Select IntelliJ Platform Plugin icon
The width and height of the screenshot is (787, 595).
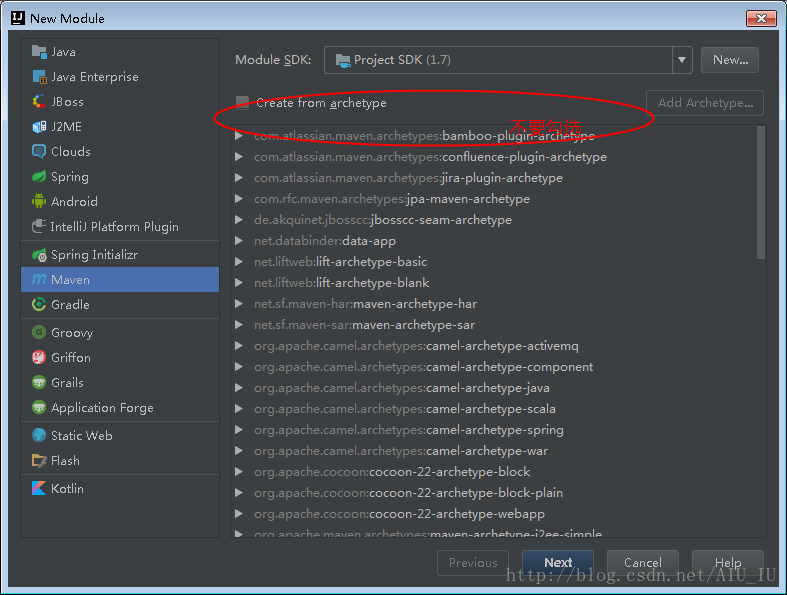(x=39, y=226)
